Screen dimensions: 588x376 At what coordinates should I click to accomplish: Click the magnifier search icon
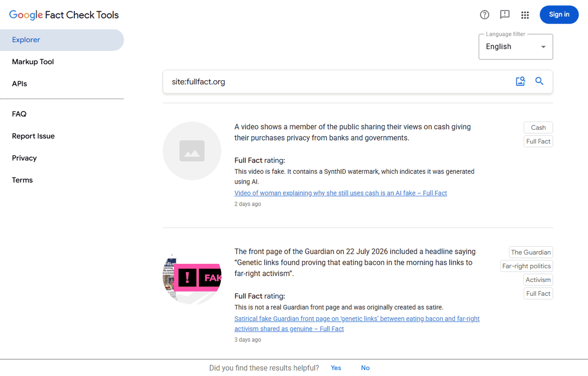pos(539,81)
